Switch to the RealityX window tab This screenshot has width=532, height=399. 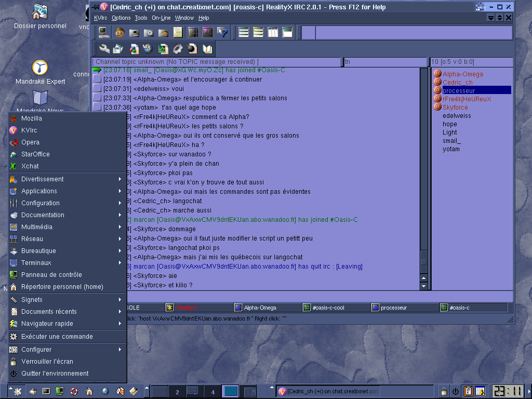click(198, 308)
